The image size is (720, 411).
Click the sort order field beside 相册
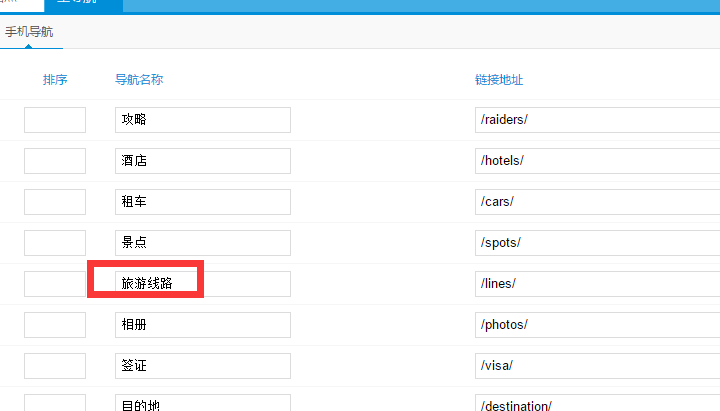55,325
